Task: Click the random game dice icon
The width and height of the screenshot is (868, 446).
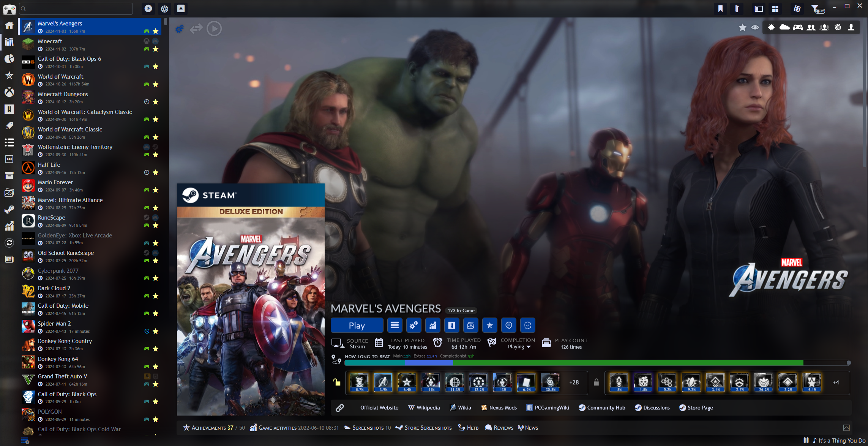Action: (x=797, y=9)
